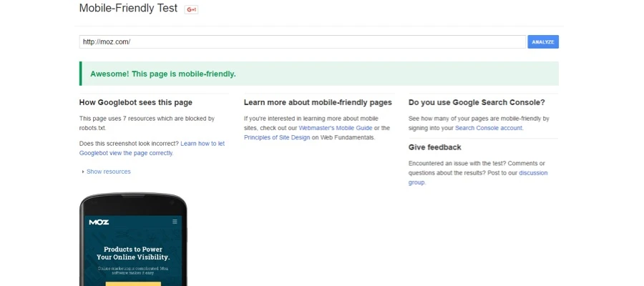Expand the Show resources section
Image resolution: width=644 pixels, height=286 pixels.
108,172
